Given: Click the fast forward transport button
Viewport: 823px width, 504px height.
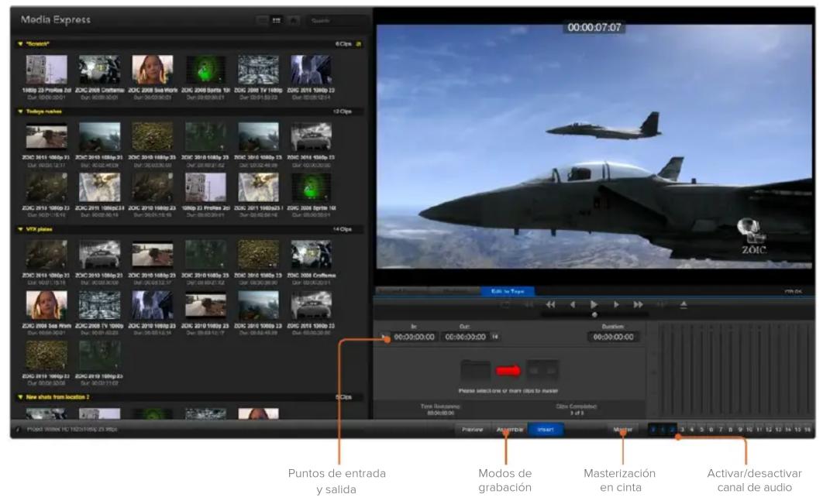Looking at the screenshot, I should tap(639, 305).
